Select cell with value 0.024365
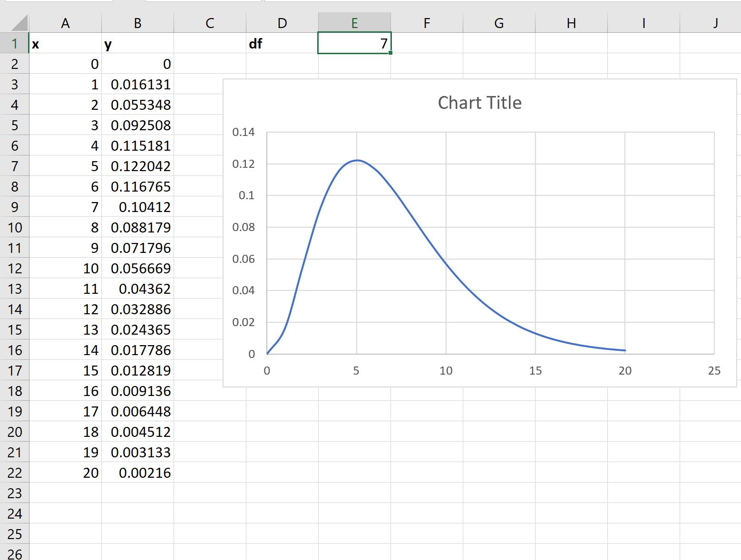 138,329
